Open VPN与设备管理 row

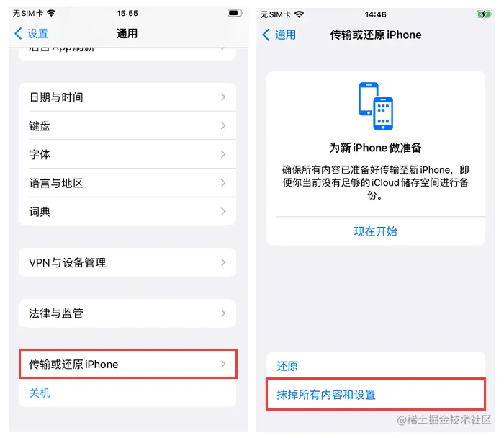(127, 262)
